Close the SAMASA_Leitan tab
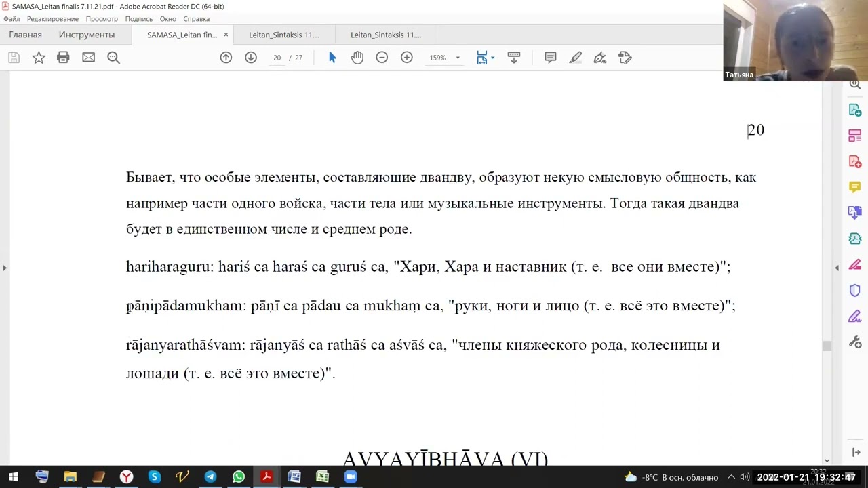 [x=226, y=35]
